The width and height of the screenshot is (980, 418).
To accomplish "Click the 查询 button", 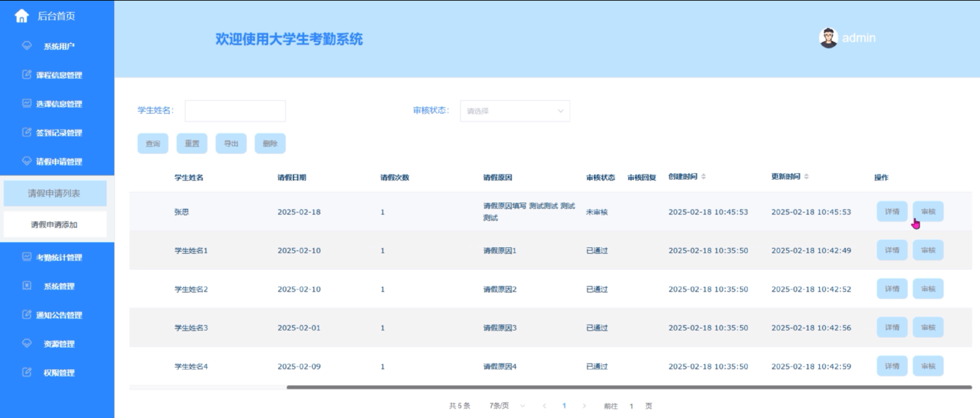I will (153, 143).
